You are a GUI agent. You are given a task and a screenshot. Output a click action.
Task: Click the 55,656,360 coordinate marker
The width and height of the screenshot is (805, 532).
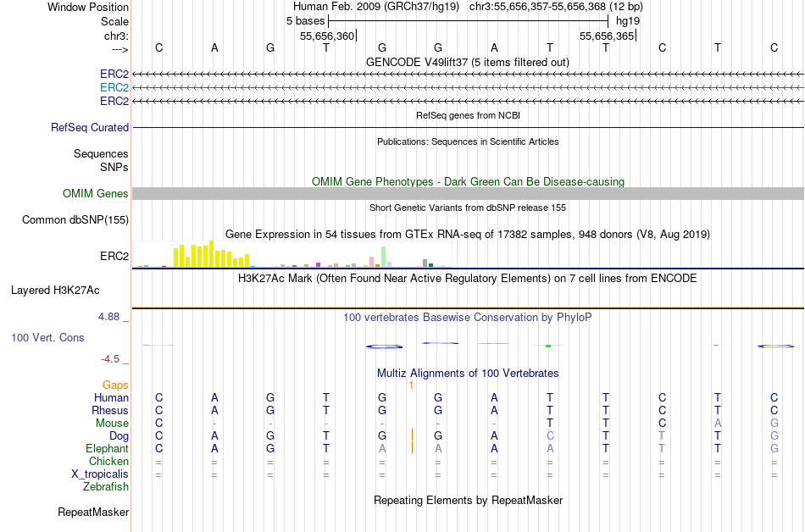coord(327,36)
